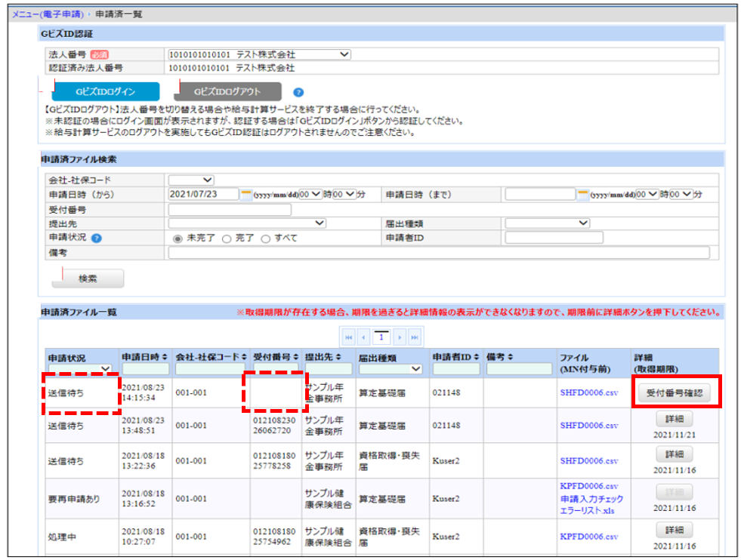This screenshot has width=741, height=560.
Task: Click the 受付番号 search field
Action: pyautogui.click(x=230, y=209)
